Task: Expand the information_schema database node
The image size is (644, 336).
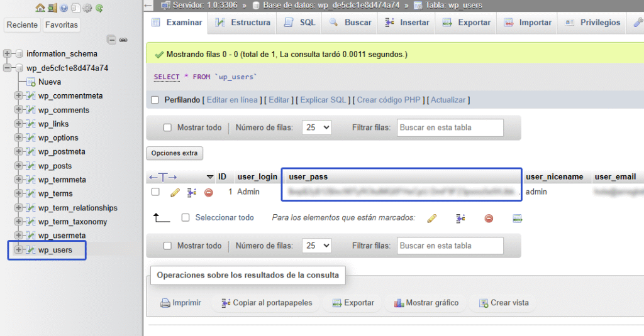Action: click(x=7, y=54)
